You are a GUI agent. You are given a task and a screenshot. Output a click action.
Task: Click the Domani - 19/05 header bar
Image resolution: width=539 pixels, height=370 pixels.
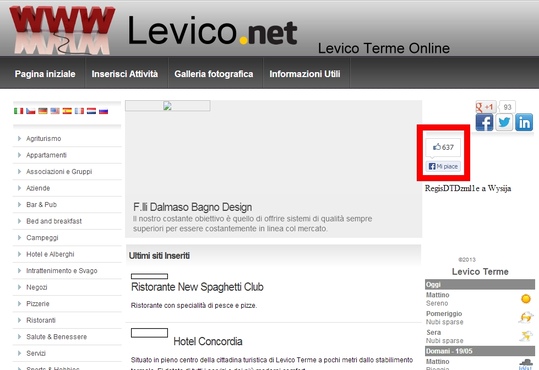point(480,351)
